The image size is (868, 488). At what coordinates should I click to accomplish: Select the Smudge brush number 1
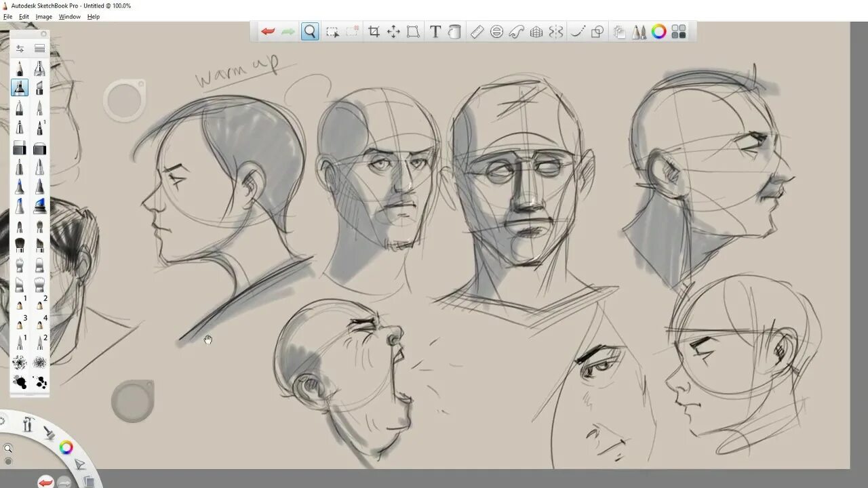tap(21, 304)
